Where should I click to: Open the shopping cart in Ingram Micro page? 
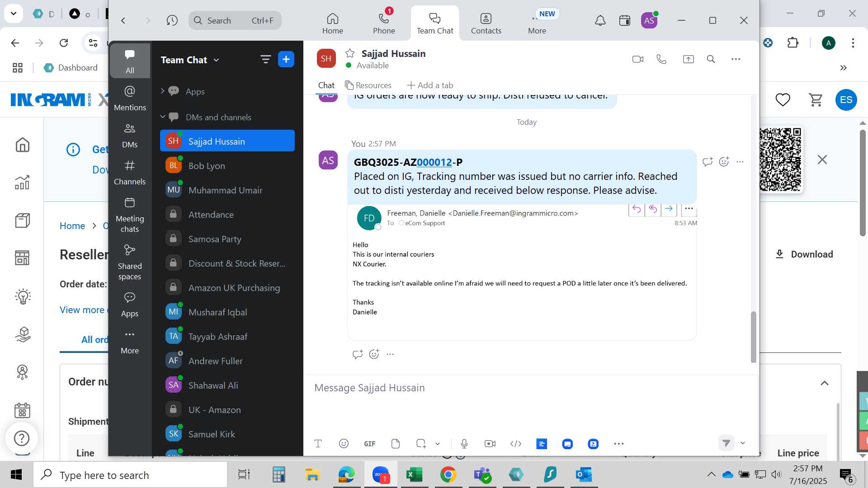pyautogui.click(x=816, y=99)
